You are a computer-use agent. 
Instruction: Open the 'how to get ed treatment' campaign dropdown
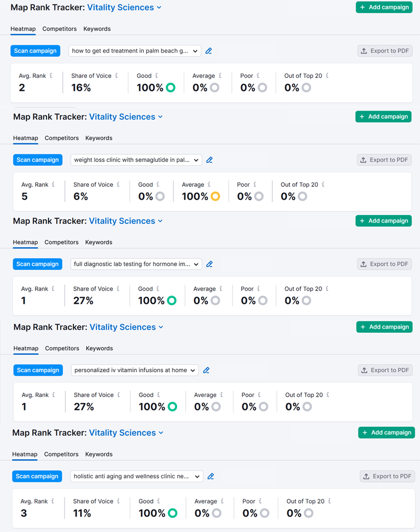click(x=135, y=51)
